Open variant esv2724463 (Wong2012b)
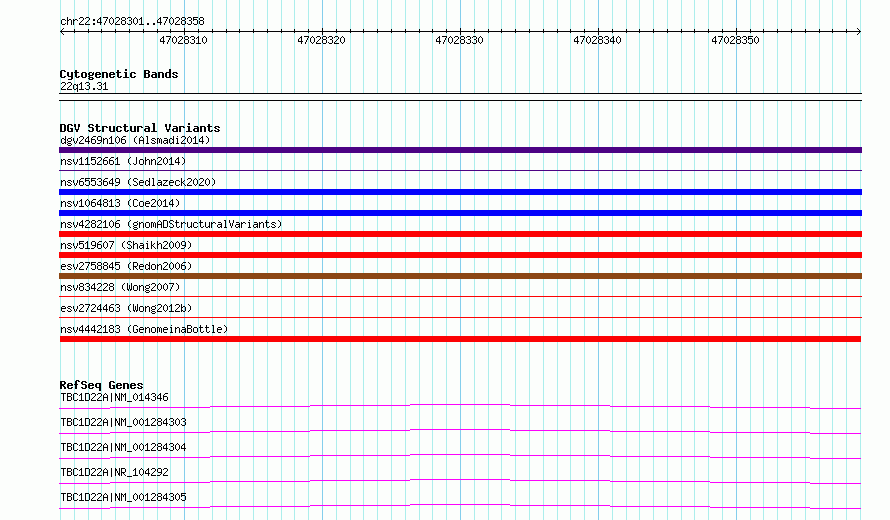This screenshot has height=520, width=890. [x=126, y=308]
